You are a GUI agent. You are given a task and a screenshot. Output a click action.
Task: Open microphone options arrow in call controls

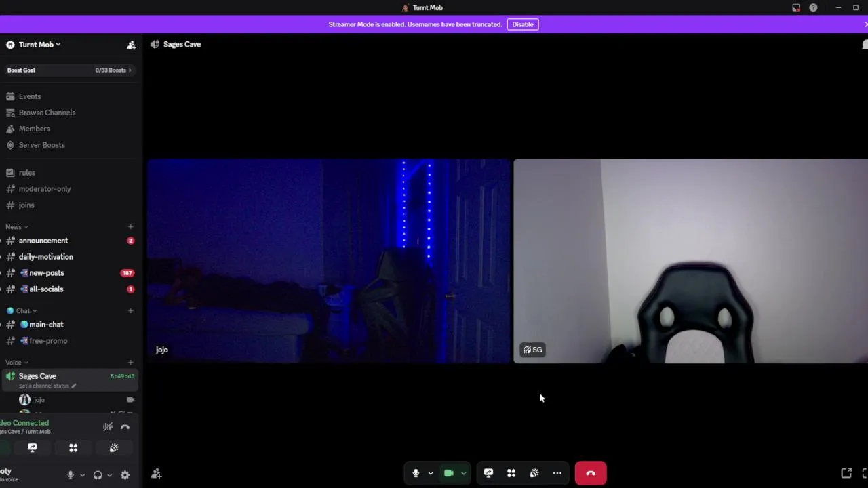[x=430, y=473]
